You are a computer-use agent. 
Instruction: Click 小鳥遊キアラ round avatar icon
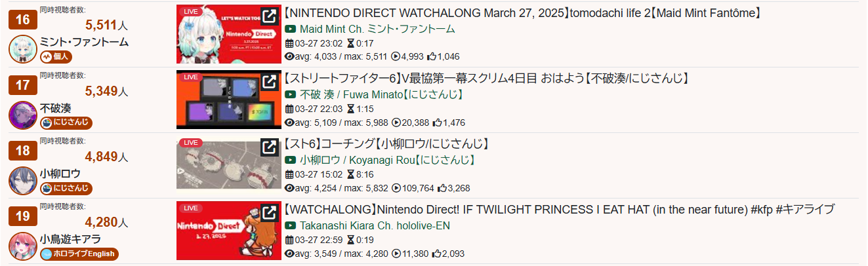click(23, 246)
